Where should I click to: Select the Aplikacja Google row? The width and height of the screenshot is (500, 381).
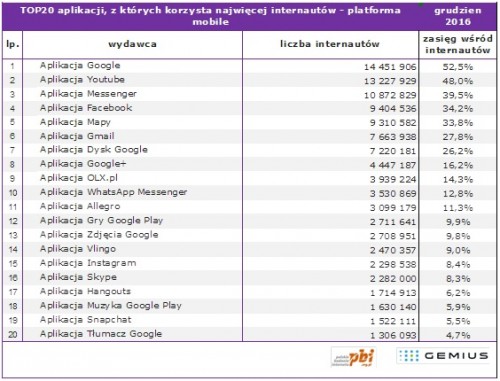249,66
